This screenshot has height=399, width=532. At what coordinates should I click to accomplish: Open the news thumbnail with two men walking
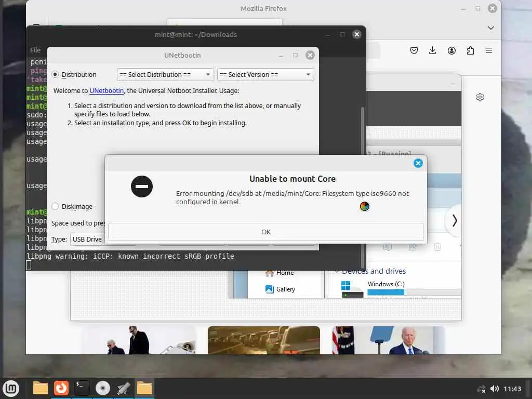(x=139, y=340)
